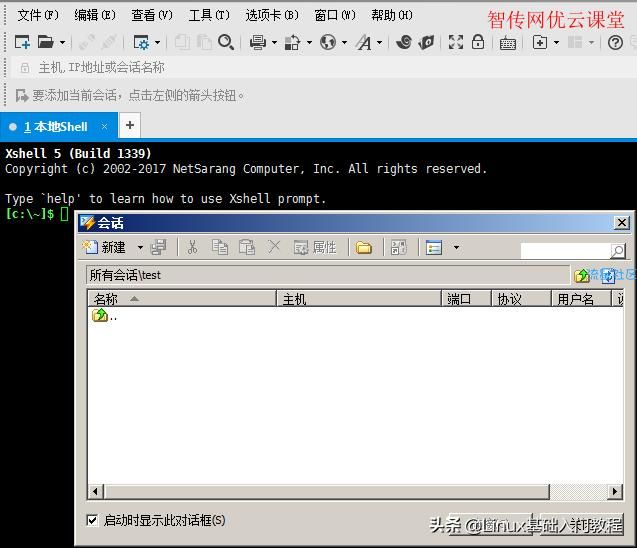Click the search magnifier in Sessions dialog
Viewport: 637px width, 548px height.
618,251
